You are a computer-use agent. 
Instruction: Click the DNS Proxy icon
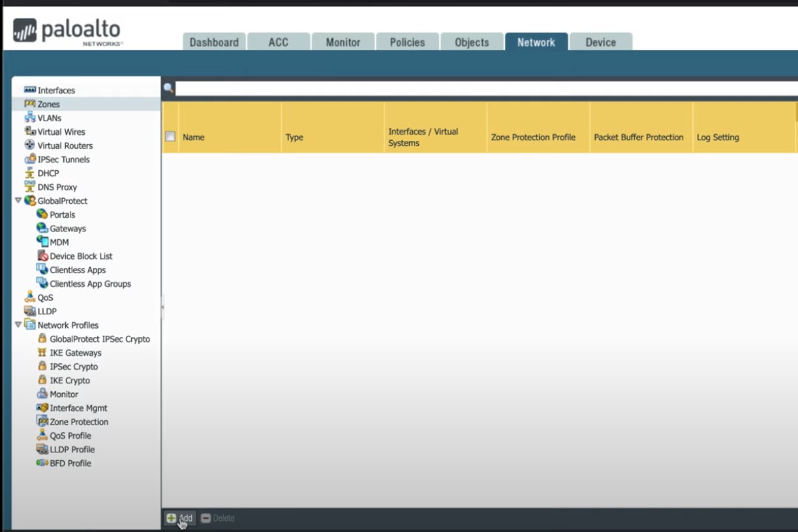pos(30,186)
